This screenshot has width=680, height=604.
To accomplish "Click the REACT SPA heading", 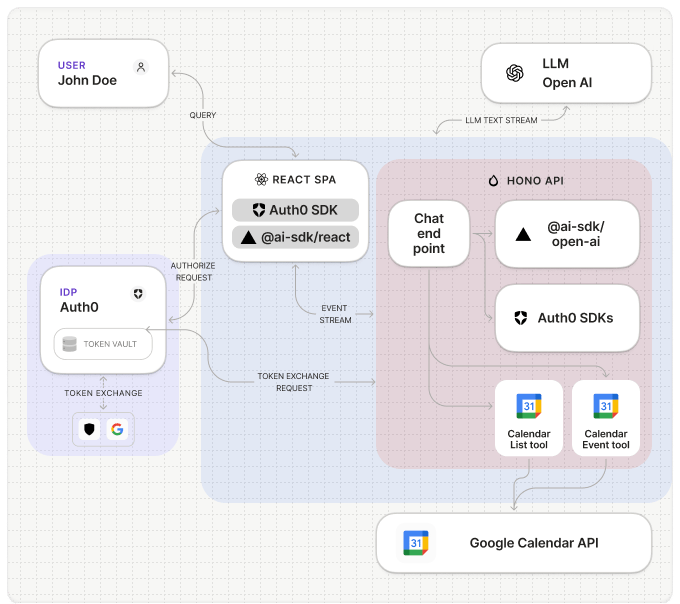I will click(x=304, y=180).
